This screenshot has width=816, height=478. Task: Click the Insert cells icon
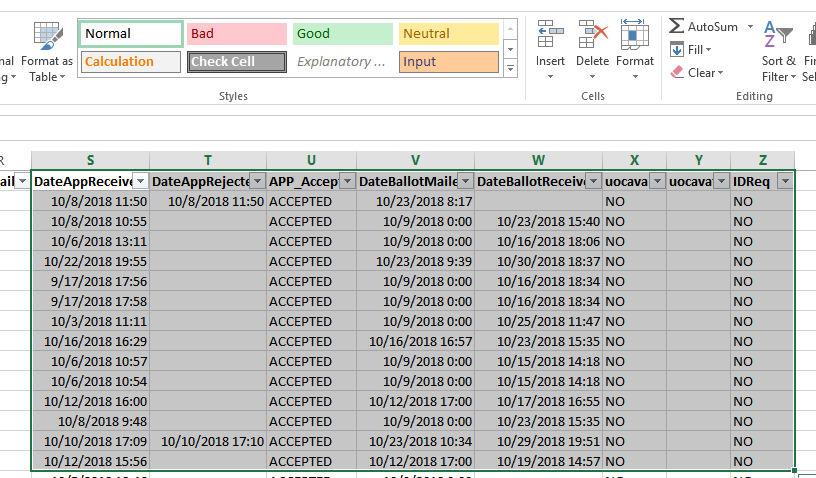point(550,37)
